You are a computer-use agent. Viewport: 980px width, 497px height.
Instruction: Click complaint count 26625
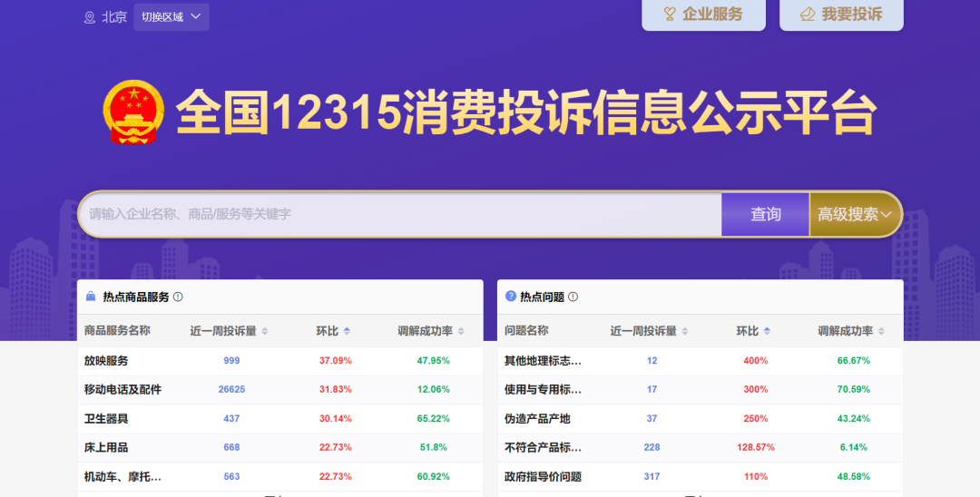pyautogui.click(x=231, y=390)
